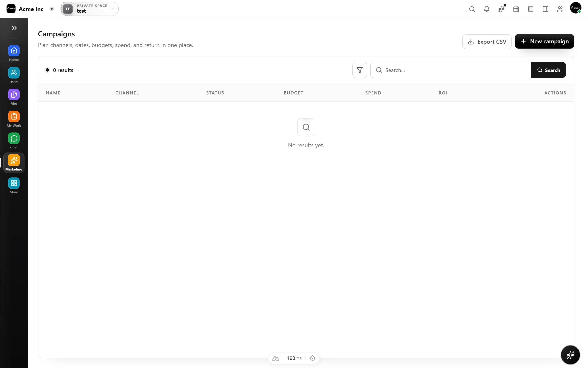The image size is (588, 368).
Task: Toggle the side panel layout icon
Action: point(546,9)
